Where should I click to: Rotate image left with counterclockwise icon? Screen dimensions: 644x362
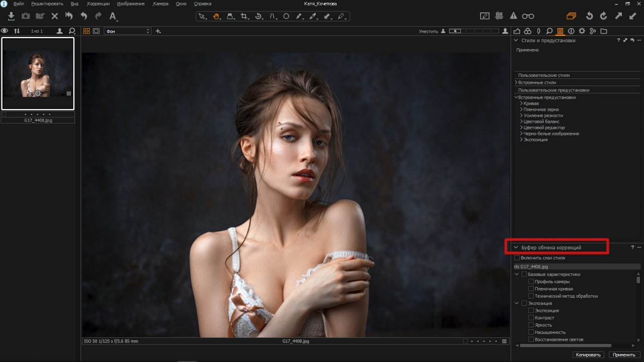point(589,16)
